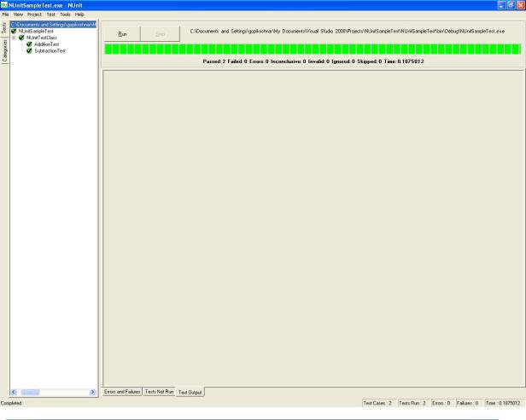
Task: Open the File menu
Action: coord(5,15)
